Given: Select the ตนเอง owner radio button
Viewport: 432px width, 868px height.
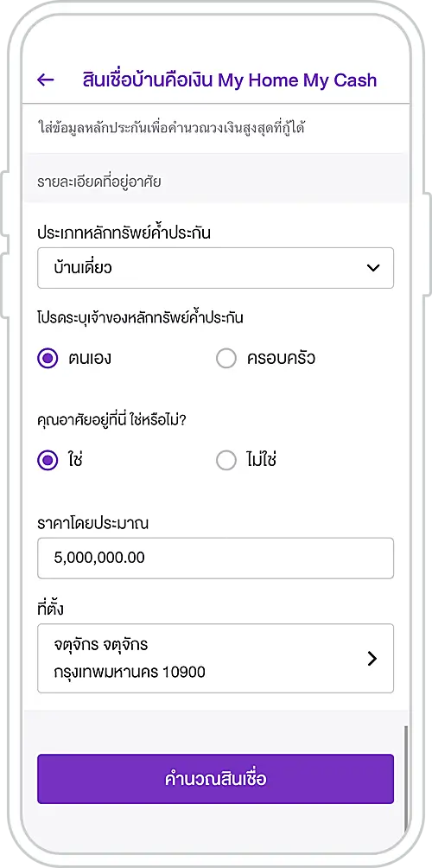Looking at the screenshot, I should pyautogui.click(x=48, y=359).
